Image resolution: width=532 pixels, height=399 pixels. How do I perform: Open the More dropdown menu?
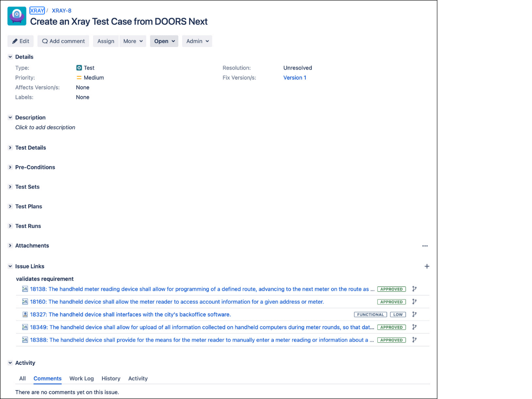[133, 41]
